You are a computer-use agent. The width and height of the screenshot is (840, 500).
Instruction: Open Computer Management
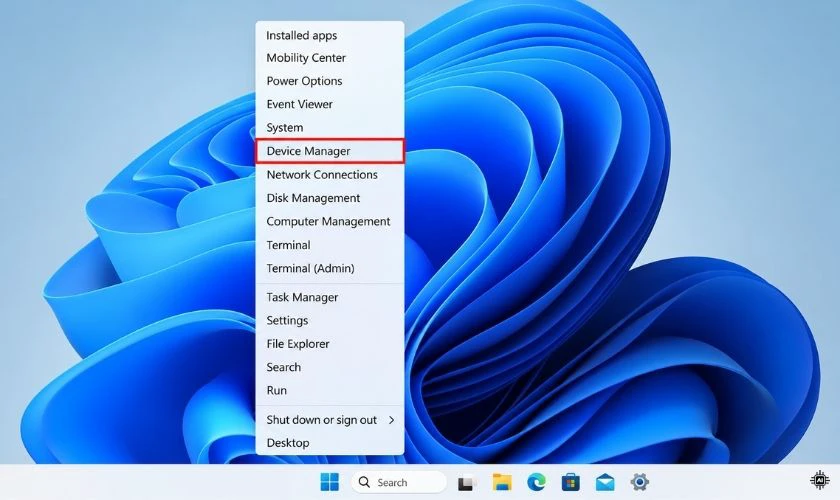pos(330,221)
